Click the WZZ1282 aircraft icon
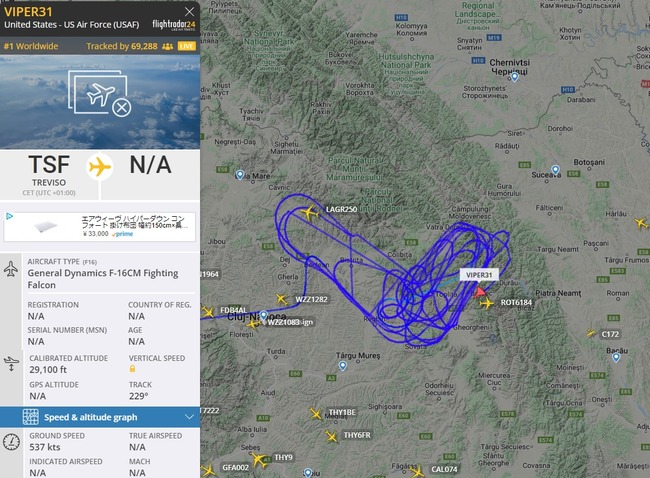Image resolution: width=650 pixels, height=478 pixels. click(282, 299)
